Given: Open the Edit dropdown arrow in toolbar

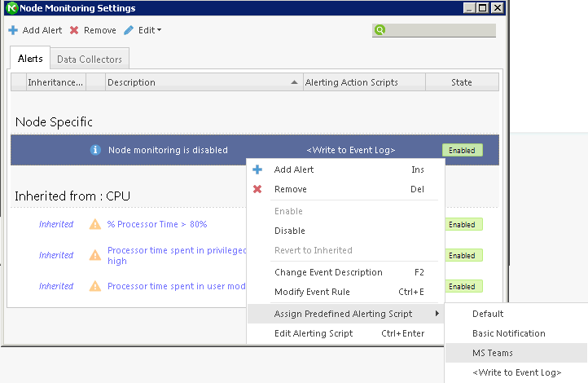Looking at the screenshot, I should point(159,31).
